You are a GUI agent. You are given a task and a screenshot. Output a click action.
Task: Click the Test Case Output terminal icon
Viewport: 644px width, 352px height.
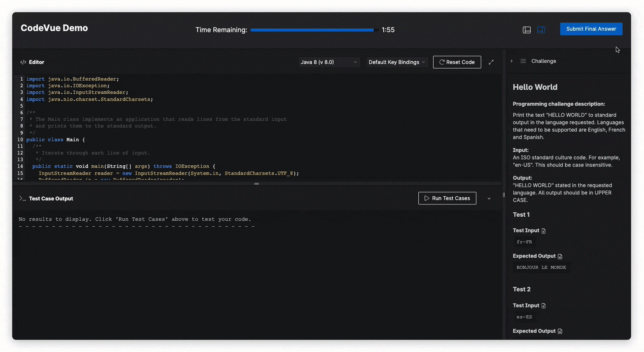[x=23, y=199]
